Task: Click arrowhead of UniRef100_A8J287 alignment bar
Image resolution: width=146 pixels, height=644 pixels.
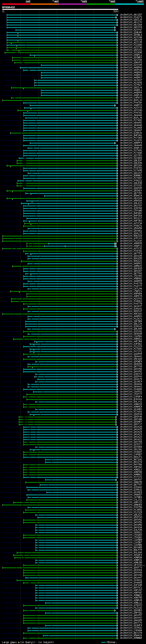Action: [117, 15]
